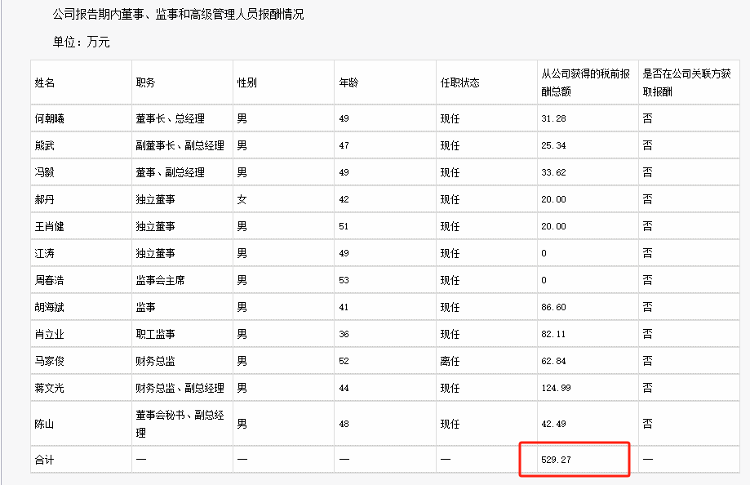Select the name 江涛
The width and height of the screenshot is (750, 485).
44,253
